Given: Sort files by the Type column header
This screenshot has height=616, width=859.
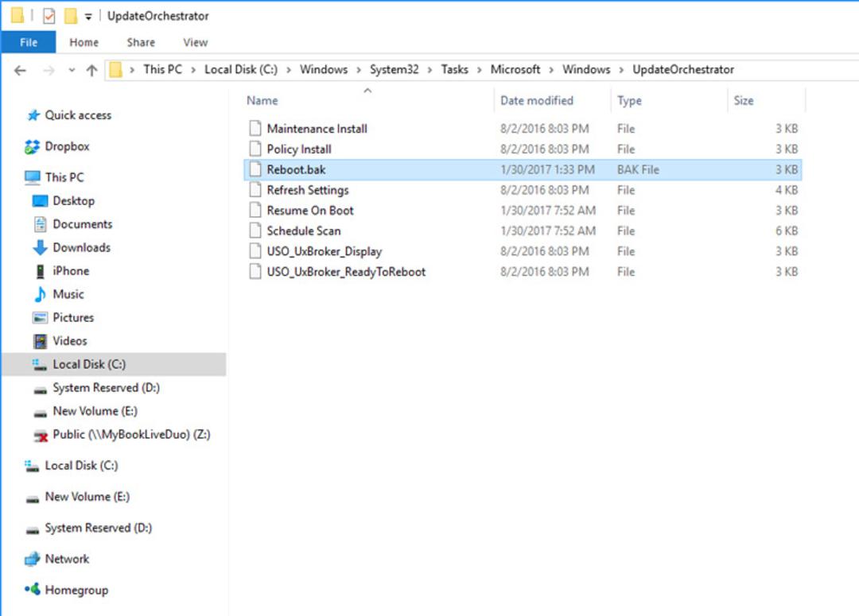Looking at the screenshot, I should coord(629,101).
